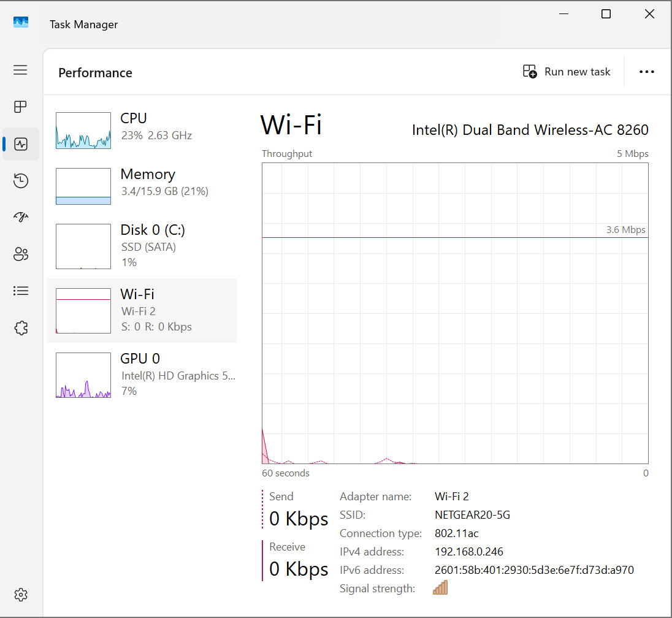Select the Wi-Fi adapter item in the list

[x=142, y=311]
